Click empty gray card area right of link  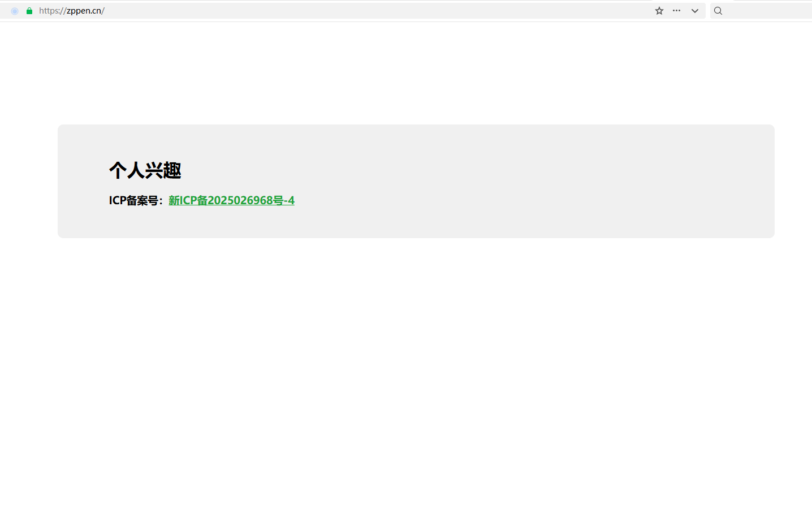[x=532, y=200]
